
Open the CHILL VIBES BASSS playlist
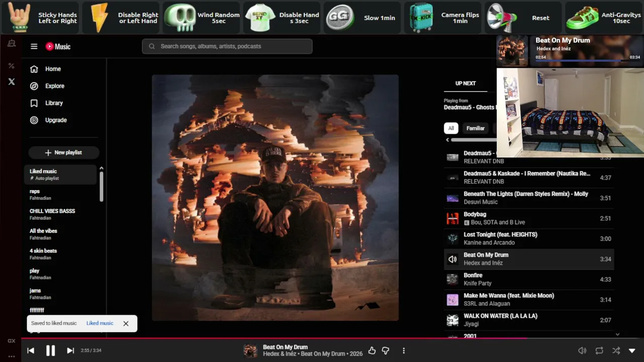click(x=60, y=214)
